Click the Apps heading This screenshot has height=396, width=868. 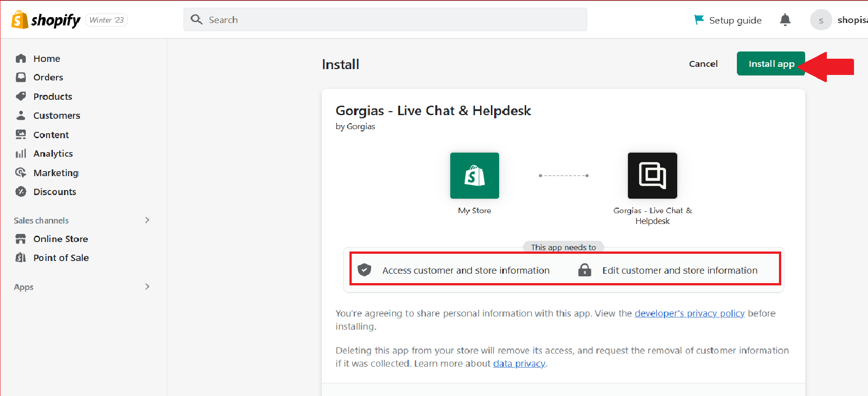coord(24,287)
